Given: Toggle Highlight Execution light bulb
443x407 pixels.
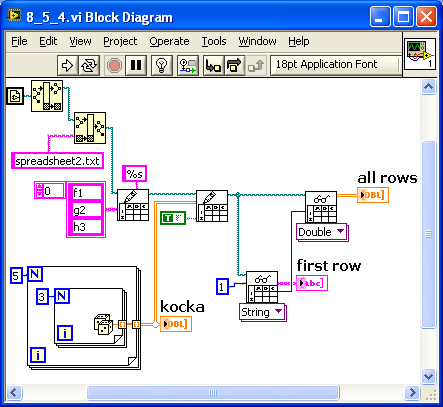Looking at the screenshot, I should pos(162,65).
